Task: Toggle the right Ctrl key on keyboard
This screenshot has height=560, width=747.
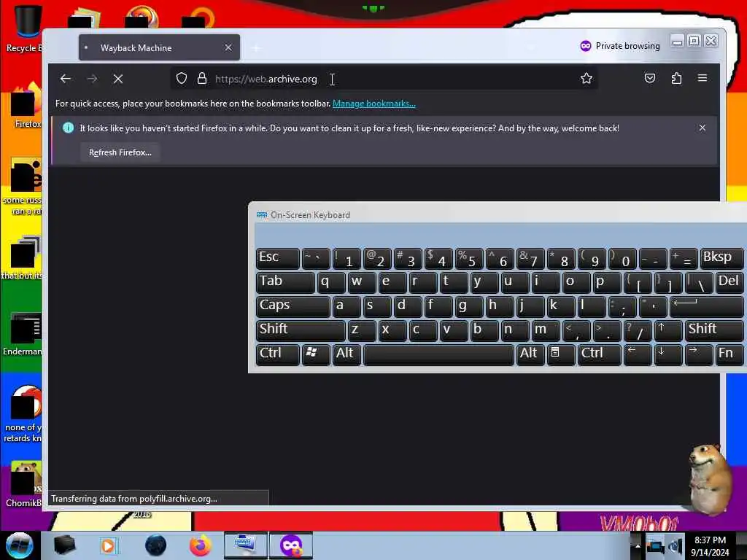Action: (600, 355)
